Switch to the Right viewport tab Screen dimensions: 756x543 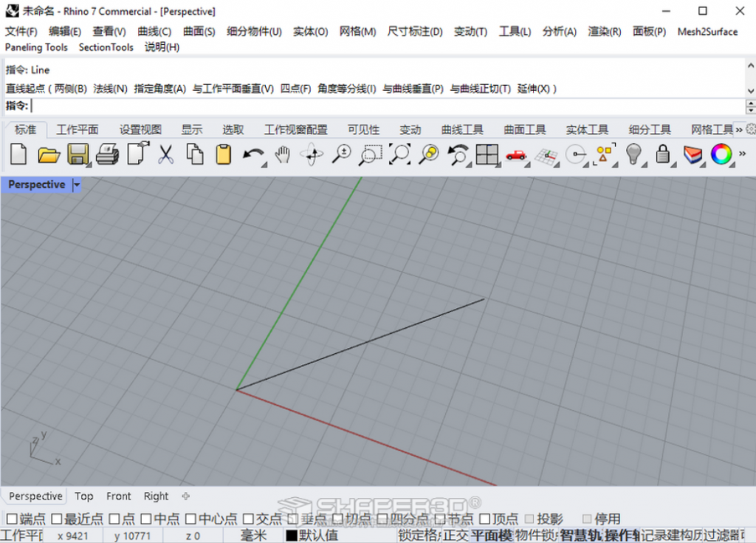(157, 496)
